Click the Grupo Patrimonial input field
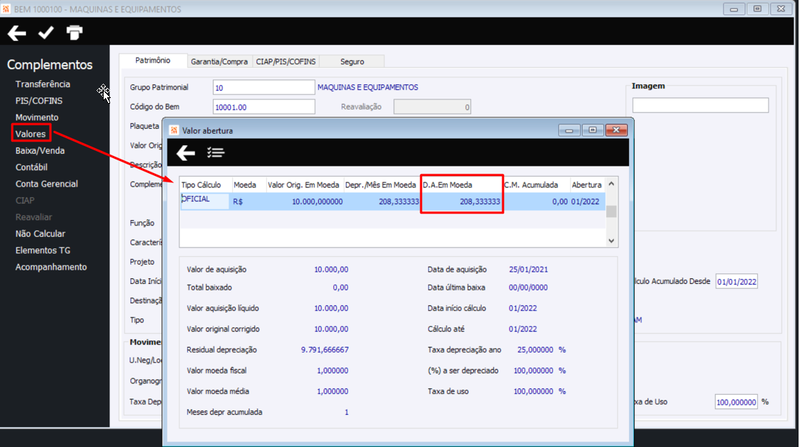This screenshot has width=800, height=447. point(264,87)
